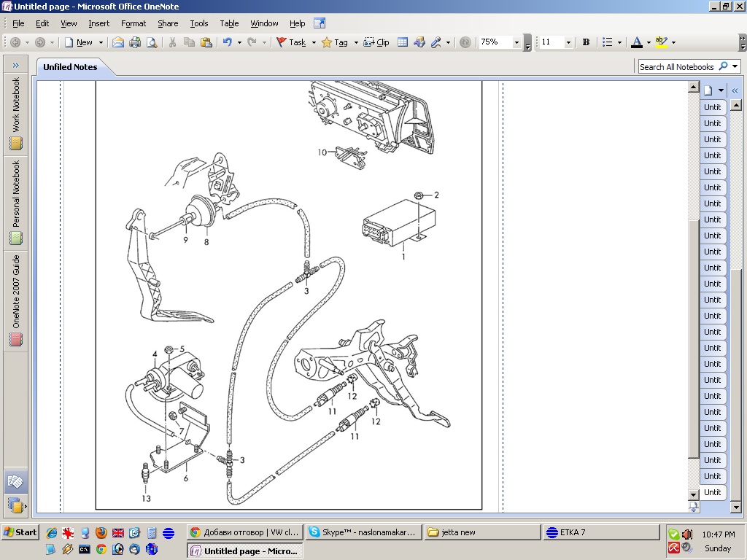
Task: Open the font size dropdown
Action: point(568,42)
